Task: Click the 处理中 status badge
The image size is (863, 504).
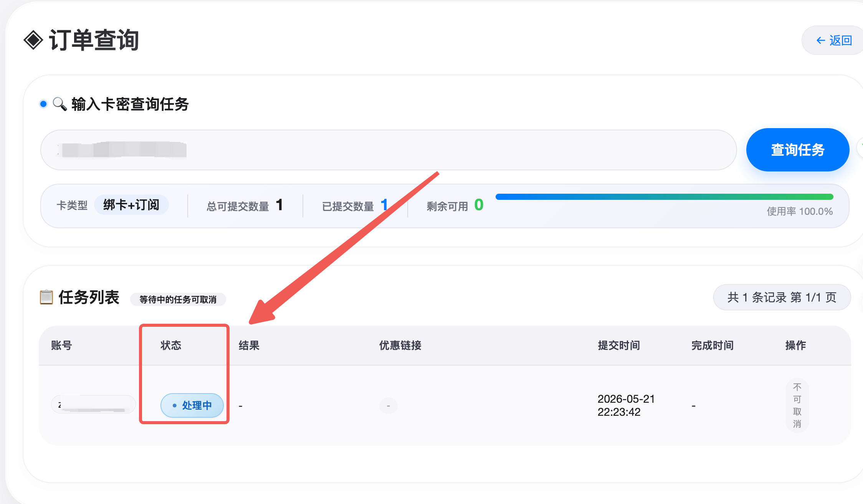Action: [x=192, y=405]
